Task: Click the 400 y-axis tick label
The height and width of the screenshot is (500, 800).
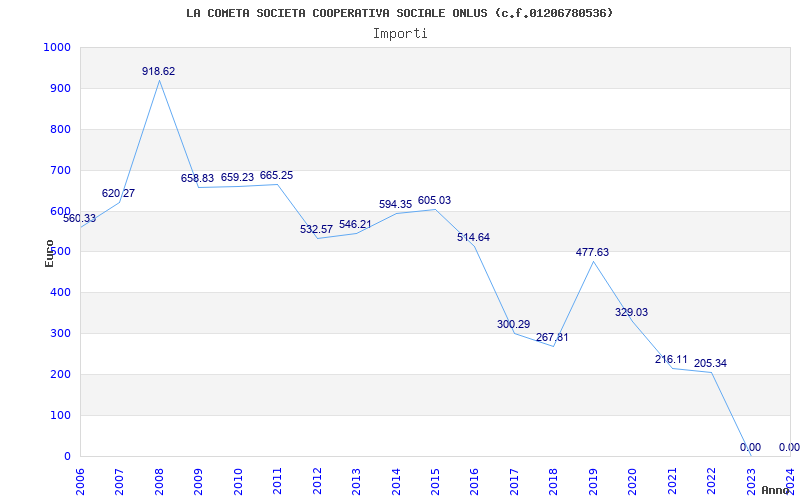Action: pyautogui.click(x=60, y=292)
